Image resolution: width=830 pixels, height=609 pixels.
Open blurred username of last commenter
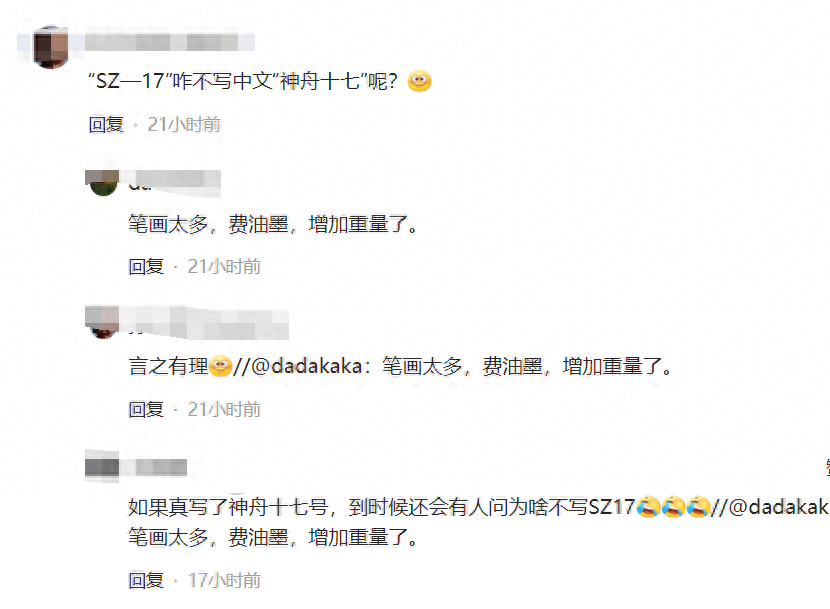tap(161, 468)
